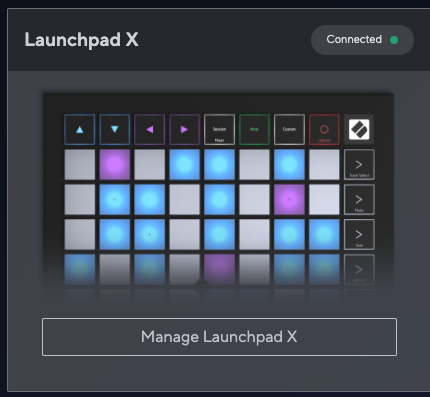Open Manage Launchpad X
The image size is (430, 397).
point(219,337)
